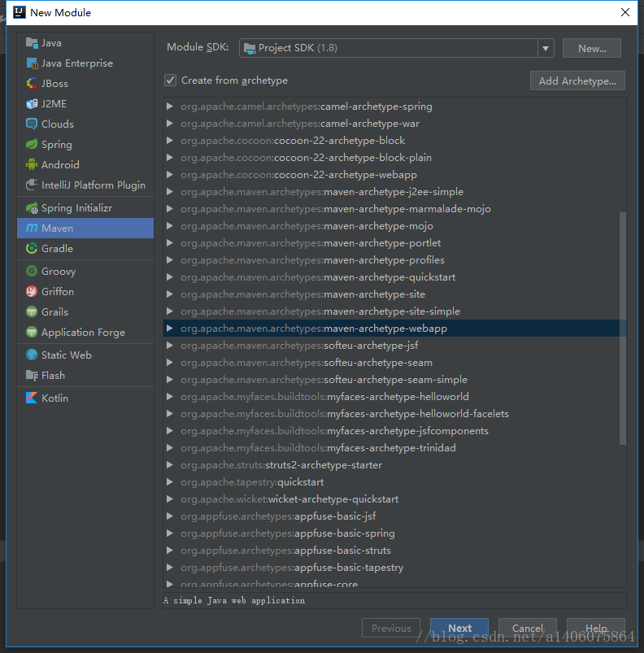Screen dimensions: 644x653
Task: Expand maven-archetype-quickstart tree arrow
Action: coord(169,277)
